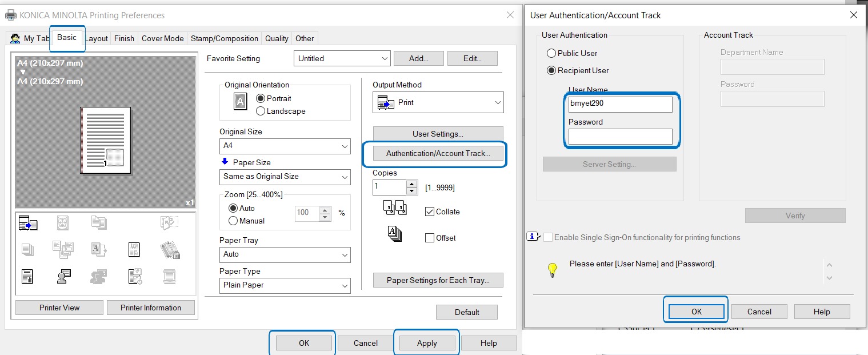Image resolution: width=868 pixels, height=355 pixels.
Task: Click the user authentication person icon
Action: 64,277
